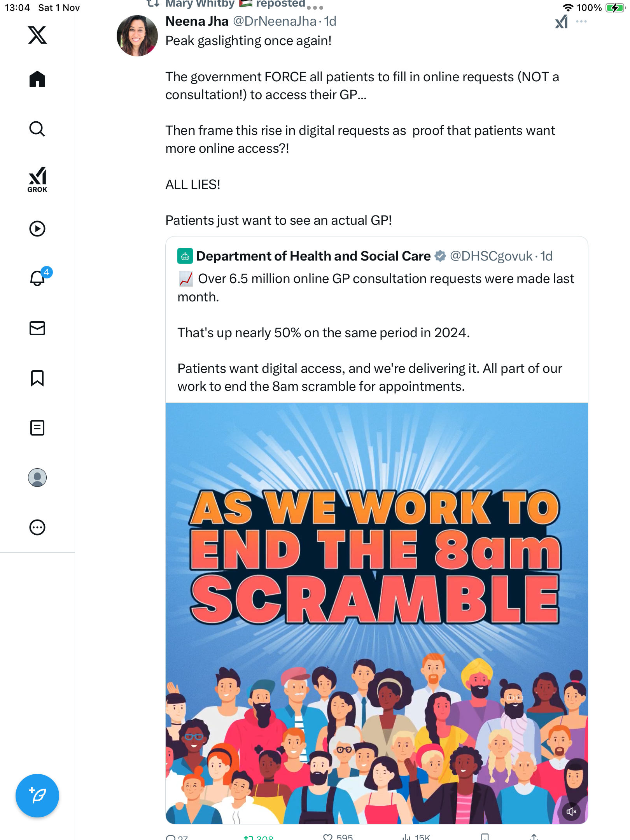
Task: Open Grok from the sidebar
Action: click(37, 179)
